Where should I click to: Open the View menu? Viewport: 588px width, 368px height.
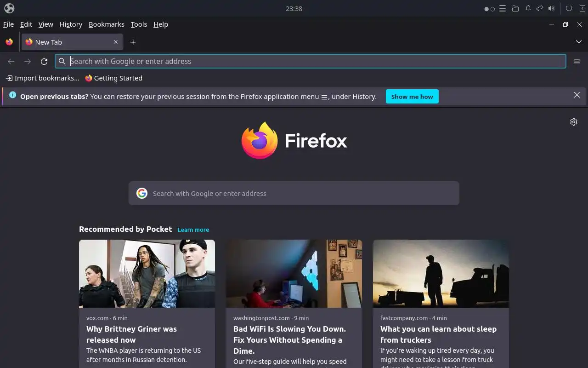tap(46, 24)
